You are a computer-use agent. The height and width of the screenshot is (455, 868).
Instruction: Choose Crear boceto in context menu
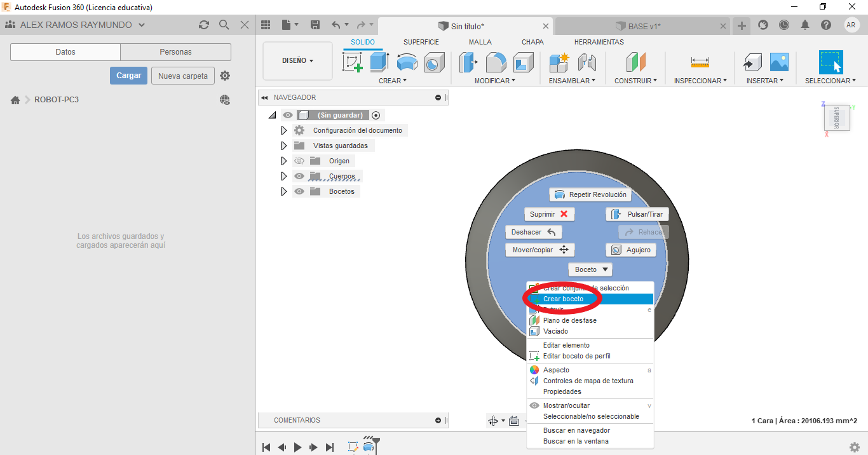click(590, 299)
